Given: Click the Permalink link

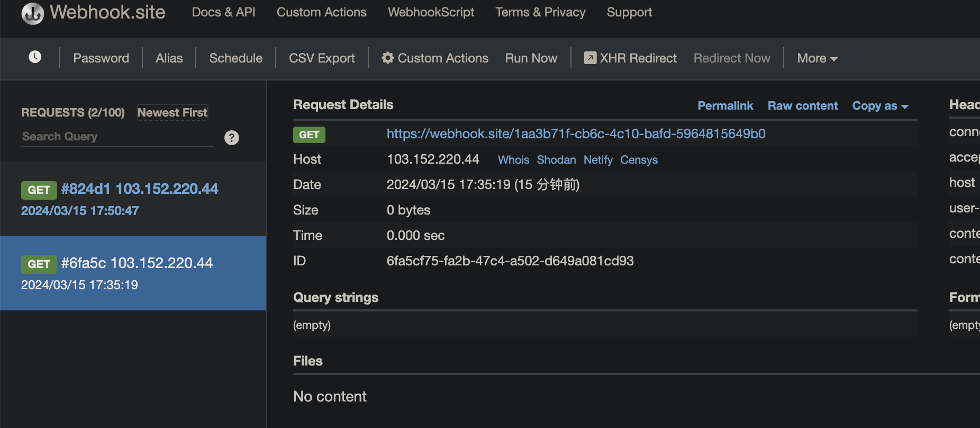Looking at the screenshot, I should [725, 106].
